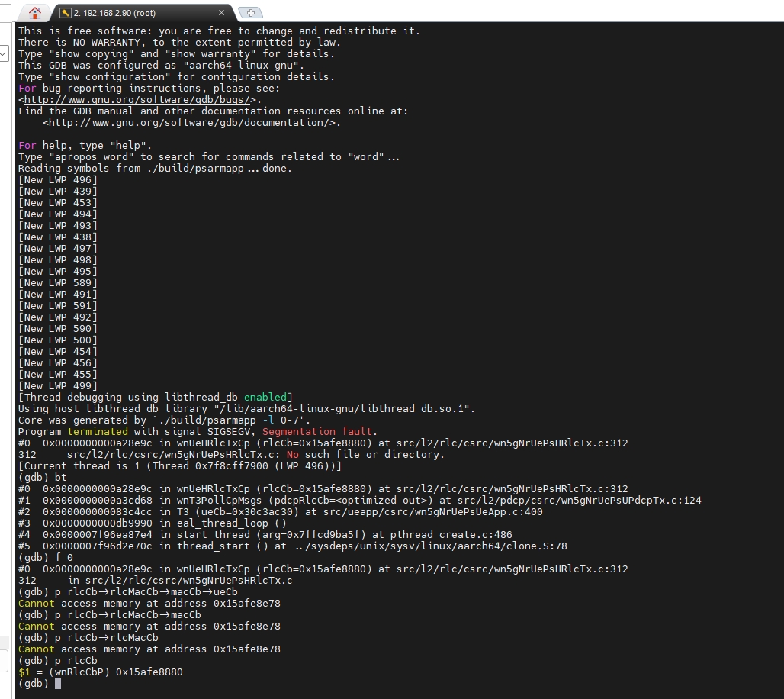Click the "Reading symbols from" line

coord(153,169)
